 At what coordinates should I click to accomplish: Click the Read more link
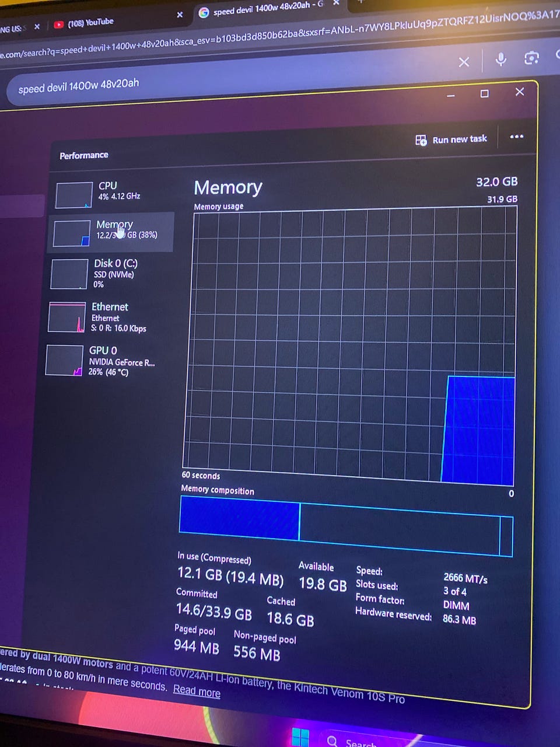click(197, 691)
